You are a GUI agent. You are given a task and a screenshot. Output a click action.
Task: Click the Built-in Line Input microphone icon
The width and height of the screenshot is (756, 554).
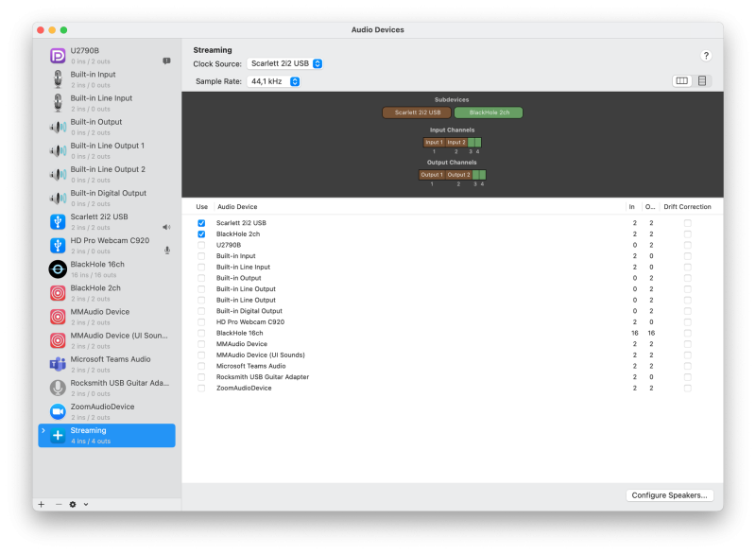(x=58, y=103)
